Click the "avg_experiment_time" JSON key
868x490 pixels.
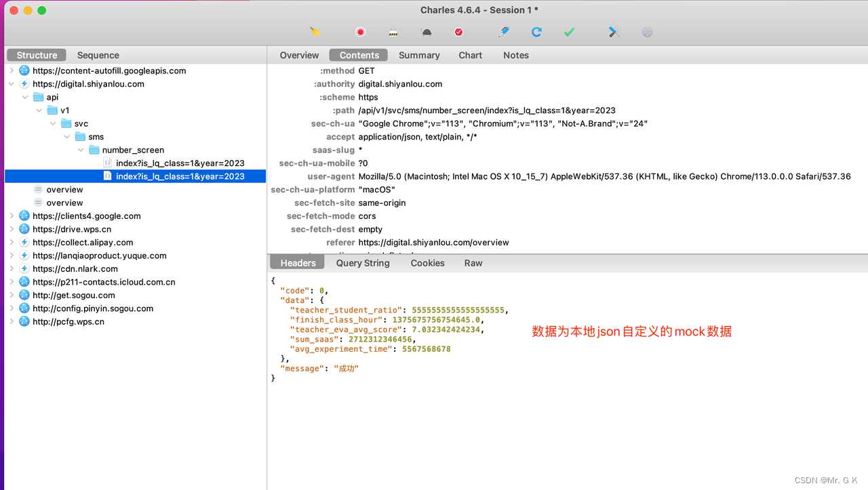[342, 349]
